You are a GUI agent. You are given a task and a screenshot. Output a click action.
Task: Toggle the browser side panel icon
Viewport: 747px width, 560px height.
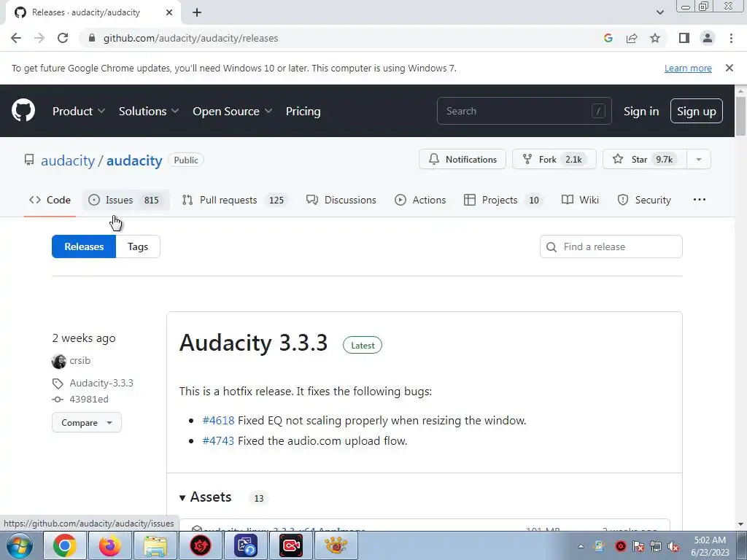tap(684, 38)
